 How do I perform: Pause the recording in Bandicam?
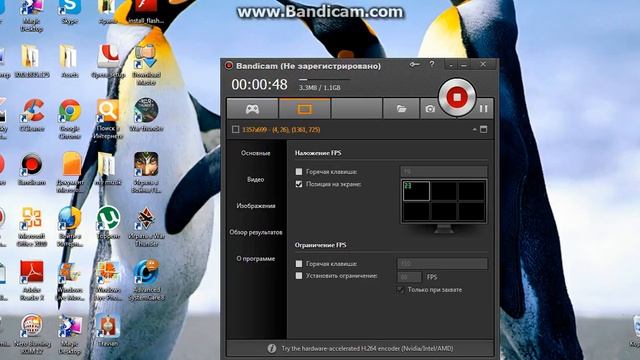[x=484, y=109]
